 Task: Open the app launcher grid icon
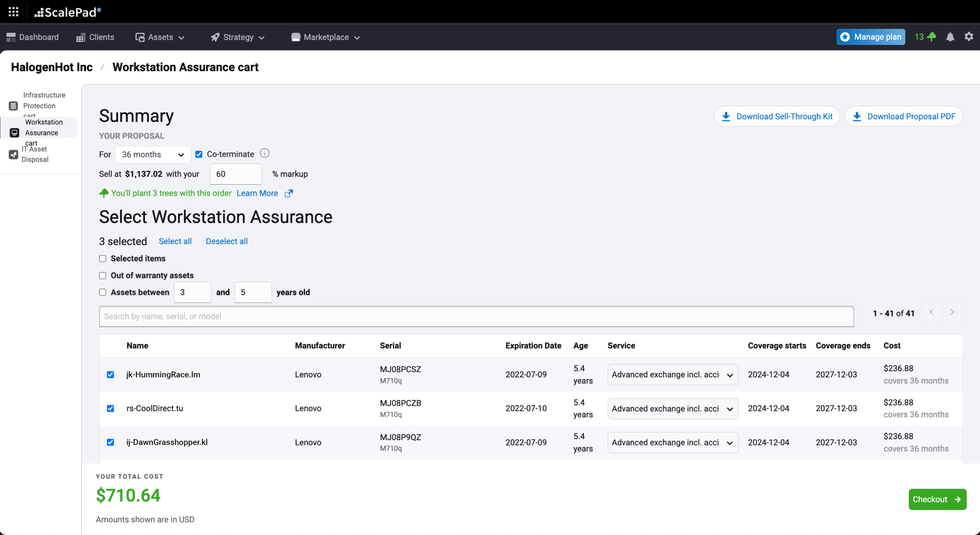(13, 12)
